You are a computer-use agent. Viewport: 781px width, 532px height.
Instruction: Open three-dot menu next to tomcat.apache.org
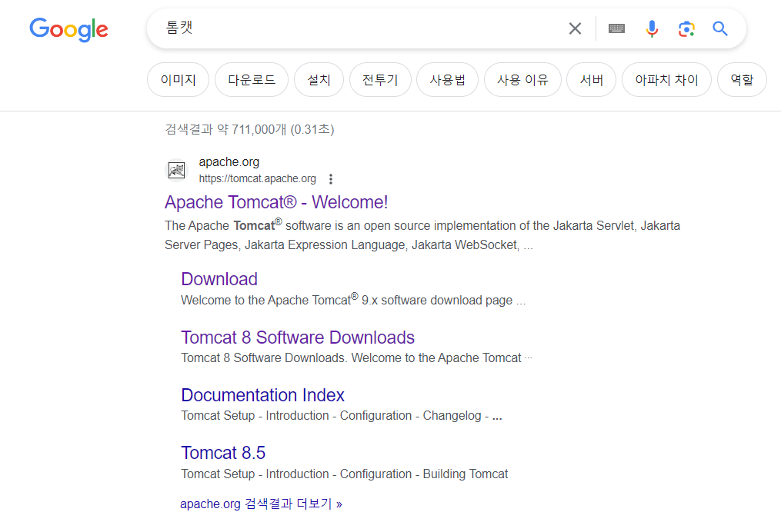click(x=331, y=178)
